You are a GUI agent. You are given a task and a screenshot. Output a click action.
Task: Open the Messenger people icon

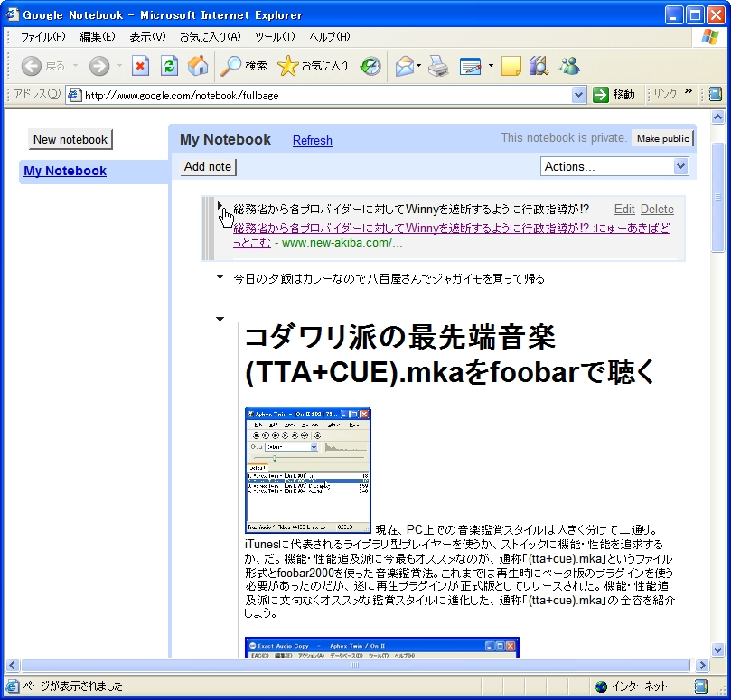point(569,66)
